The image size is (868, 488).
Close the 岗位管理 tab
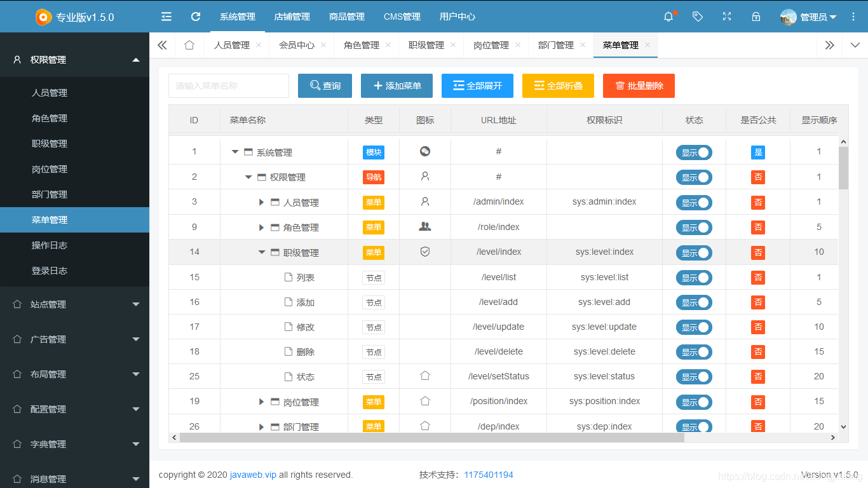tap(518, 45)
